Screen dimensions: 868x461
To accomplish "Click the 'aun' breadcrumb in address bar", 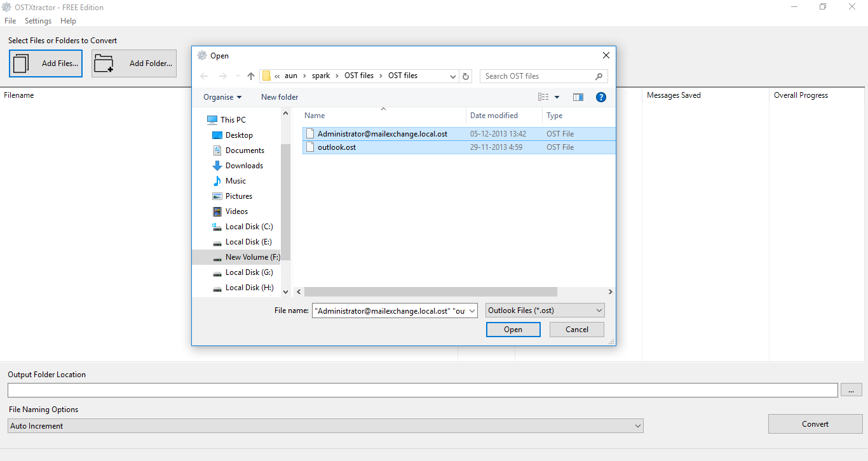I will [291, 76].
